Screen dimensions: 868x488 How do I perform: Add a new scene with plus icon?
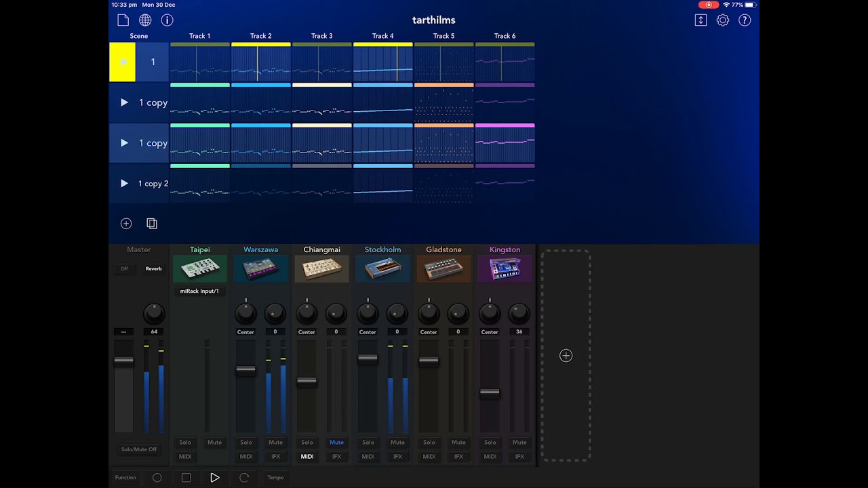[126, 224]
